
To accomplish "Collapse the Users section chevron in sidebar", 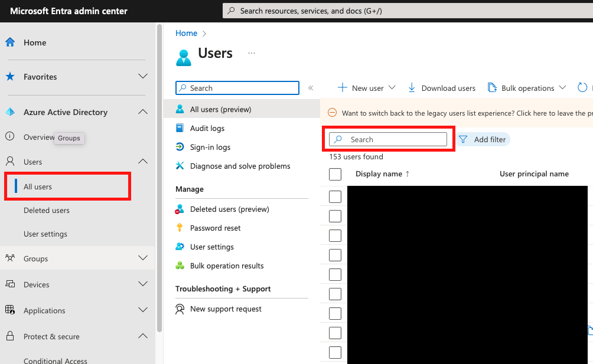I will pyautogui.click(x=143, y=161).
